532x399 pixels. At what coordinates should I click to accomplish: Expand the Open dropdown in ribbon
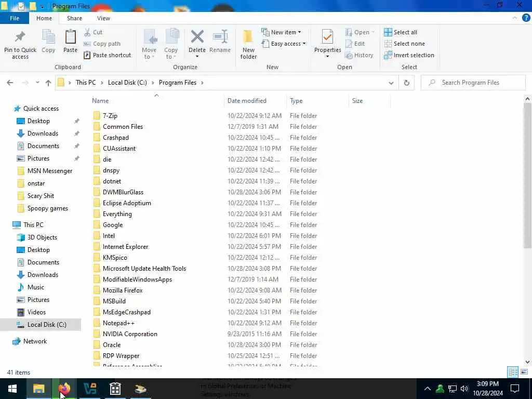(360, 32)
